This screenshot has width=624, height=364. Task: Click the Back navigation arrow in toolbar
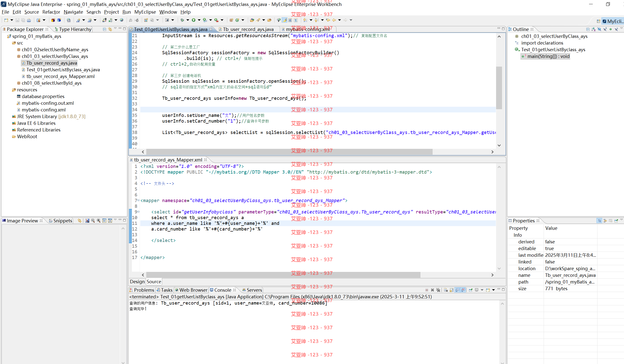tap(334, 20)
